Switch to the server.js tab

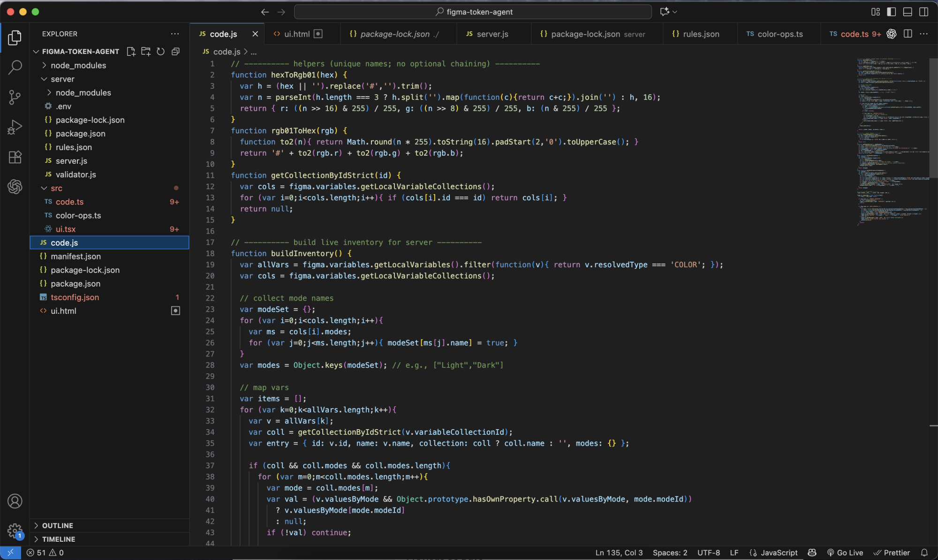click(x=492, y=34)
